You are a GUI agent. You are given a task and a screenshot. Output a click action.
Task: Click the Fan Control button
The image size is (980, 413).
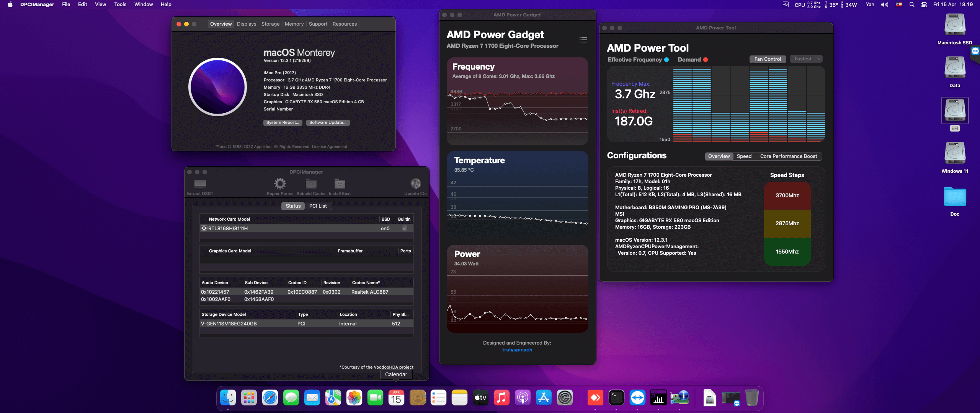point(768,59)
